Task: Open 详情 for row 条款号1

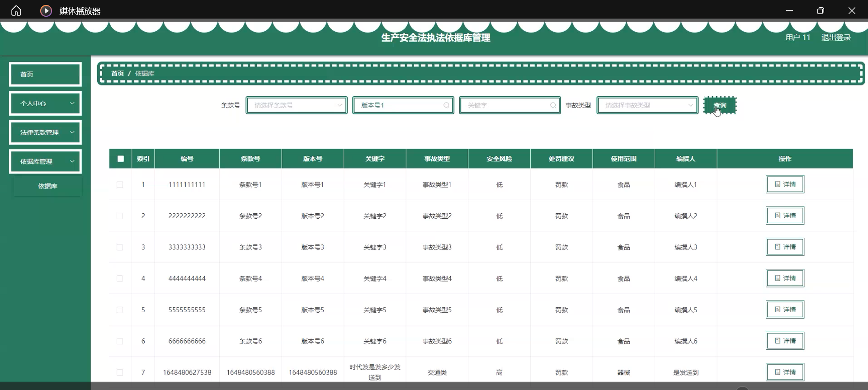Action: [x=785, y=184]
